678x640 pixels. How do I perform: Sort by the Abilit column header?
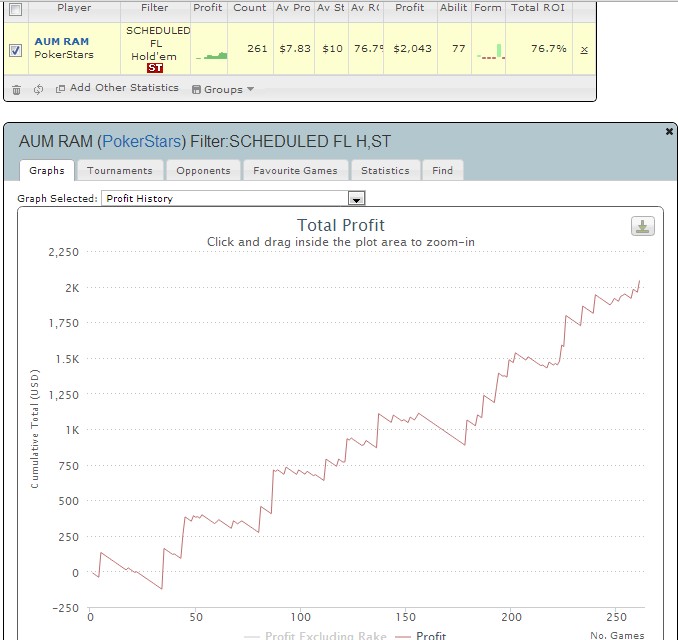(x=454, y=8)
